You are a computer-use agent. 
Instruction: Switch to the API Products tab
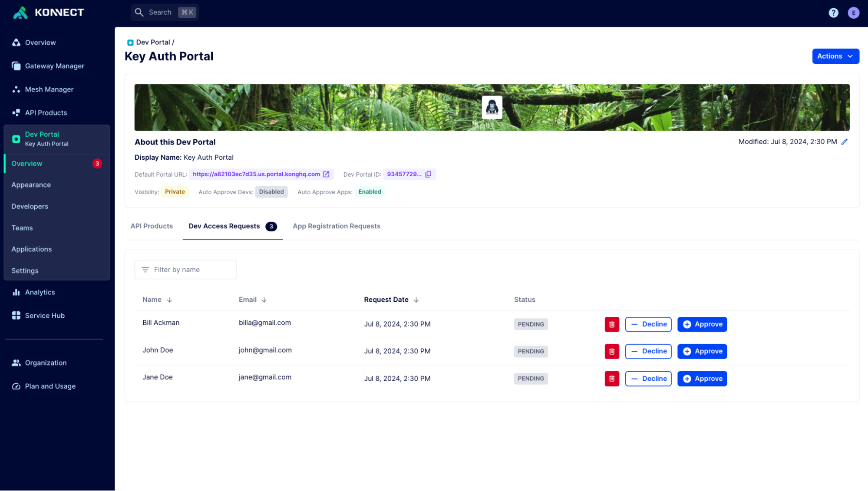(x=152, y=226)
